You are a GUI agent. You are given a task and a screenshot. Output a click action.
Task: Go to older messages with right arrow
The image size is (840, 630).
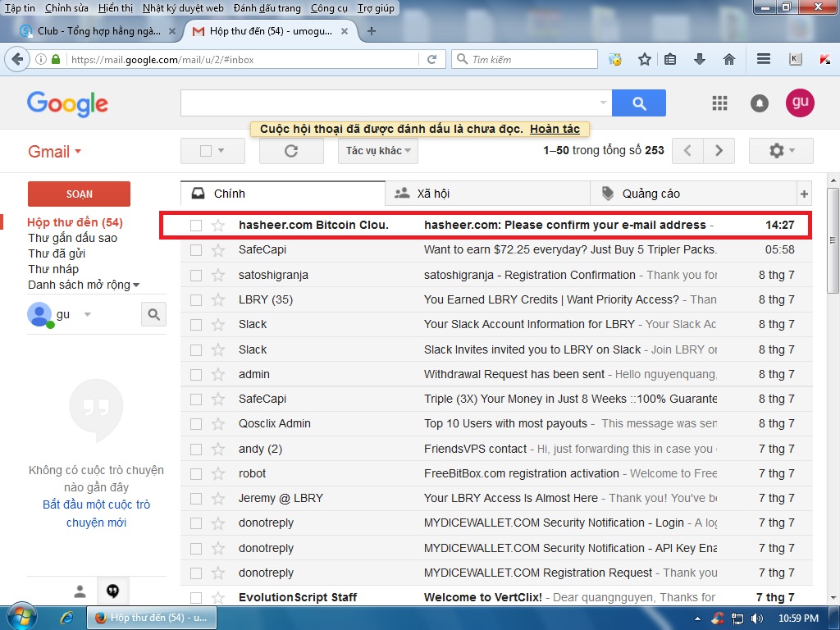click(x=719, y=151)
